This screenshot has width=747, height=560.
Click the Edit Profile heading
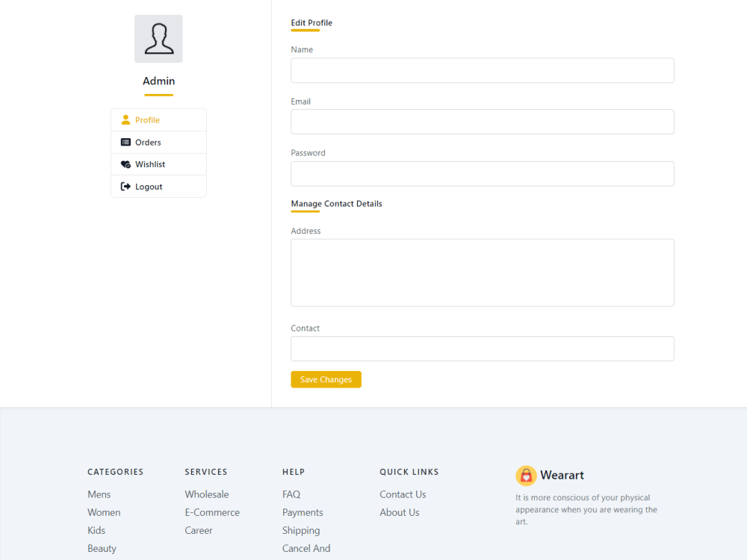click(311, 23)
